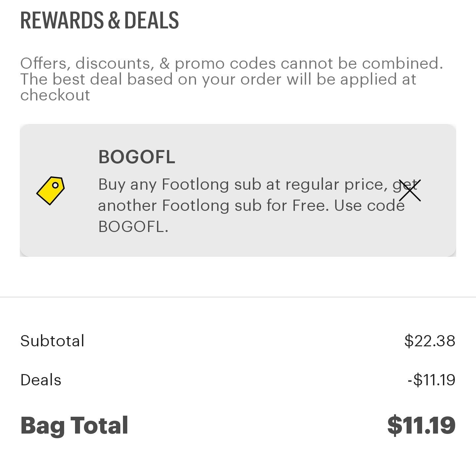Viewport: 476px width, 462px height.
Task: Click the Deals label
Action: tap(41, 380)
